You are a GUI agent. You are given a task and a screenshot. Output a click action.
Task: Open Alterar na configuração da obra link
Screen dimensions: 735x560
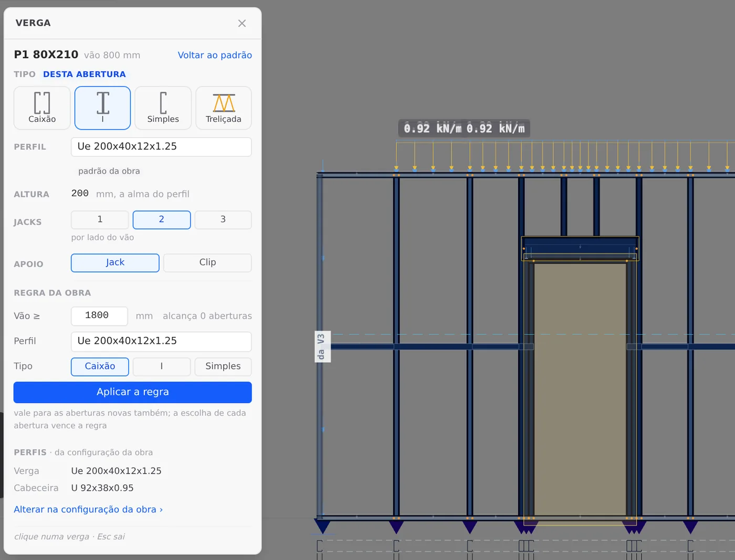point(88,510)
